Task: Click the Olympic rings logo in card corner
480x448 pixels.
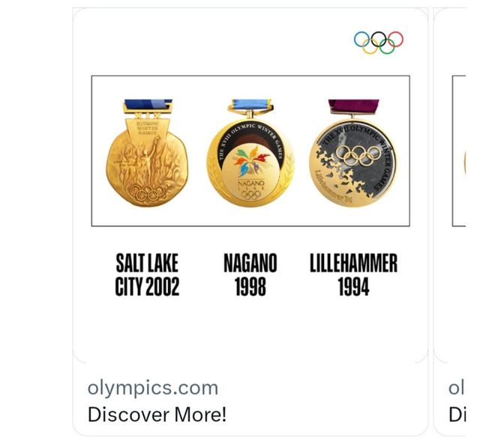Action: tap(378, 42)
